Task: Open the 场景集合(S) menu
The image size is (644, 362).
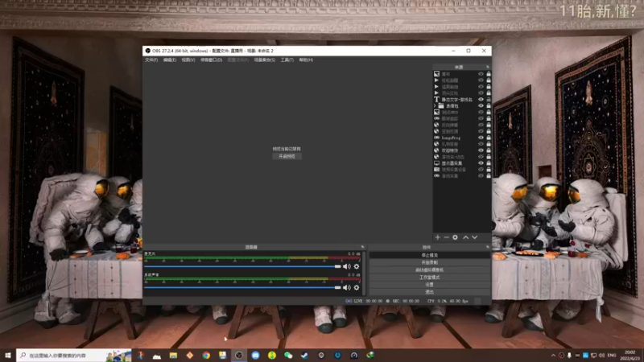Action: 265,60
